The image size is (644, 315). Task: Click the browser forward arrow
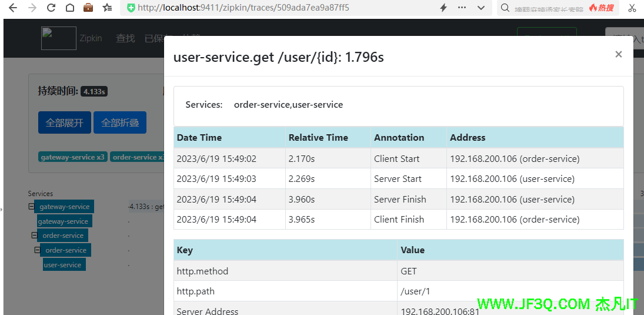[x=32, y=8]
